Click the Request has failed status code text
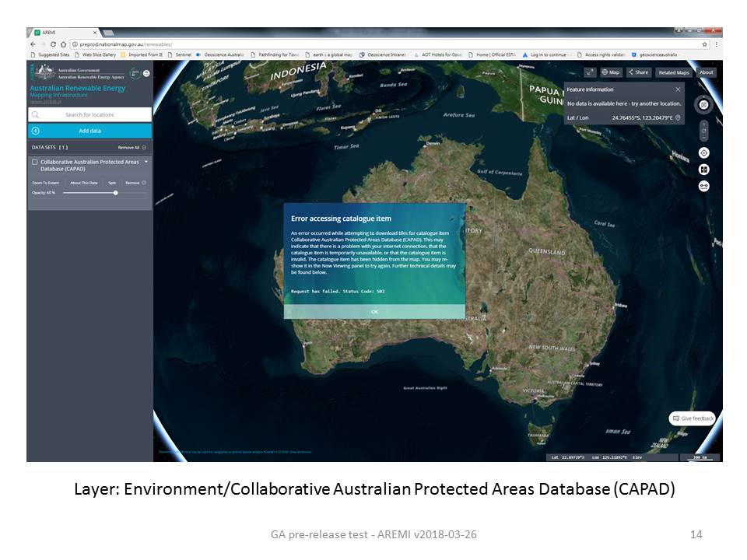 click(x=338, y=291)
